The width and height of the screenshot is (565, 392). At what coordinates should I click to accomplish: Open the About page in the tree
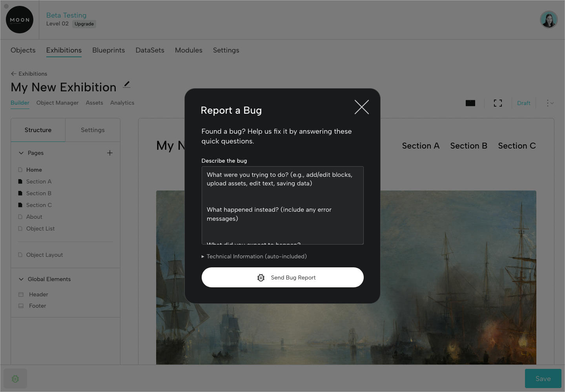pyautogui.click(x=34, y=217)
